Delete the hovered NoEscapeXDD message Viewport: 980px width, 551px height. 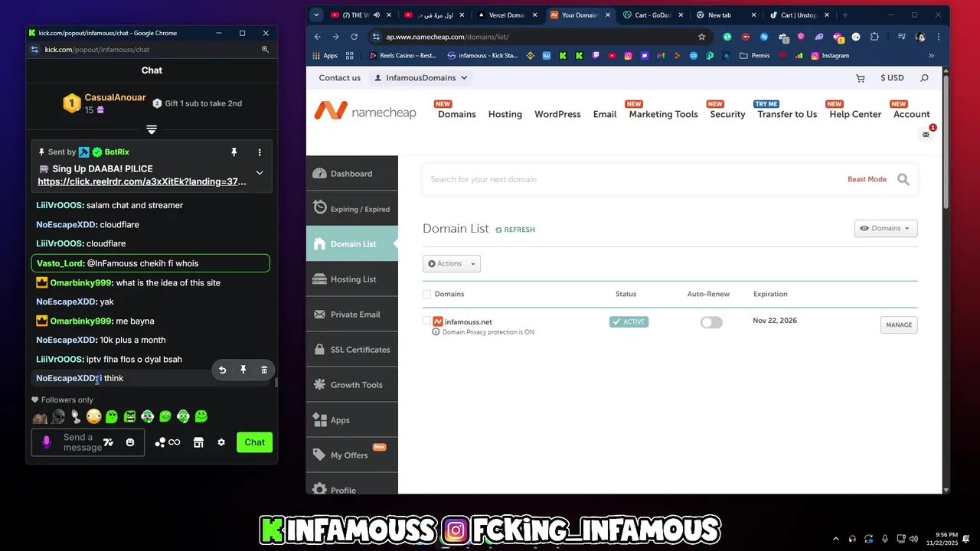tap(264, 370)
